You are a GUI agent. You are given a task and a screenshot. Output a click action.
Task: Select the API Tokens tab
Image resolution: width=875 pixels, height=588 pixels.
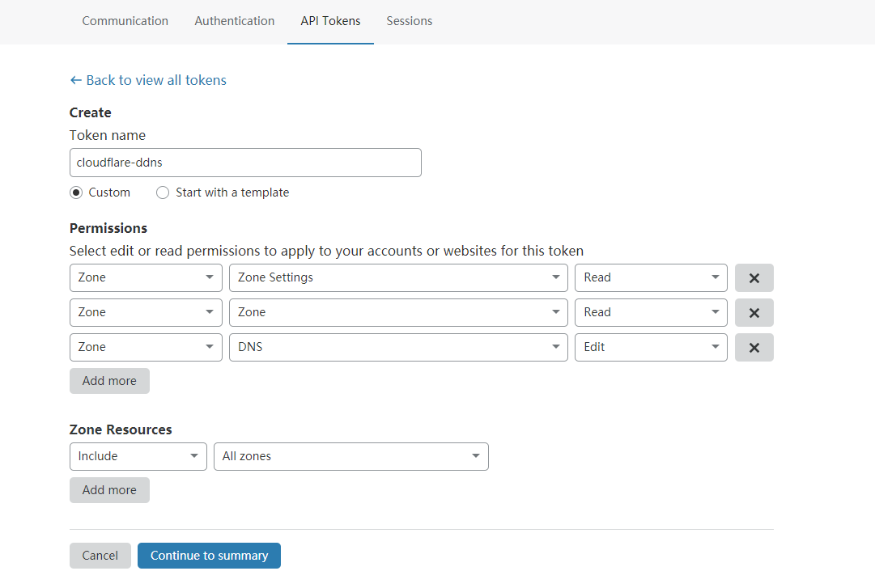(x=330, y=21)
